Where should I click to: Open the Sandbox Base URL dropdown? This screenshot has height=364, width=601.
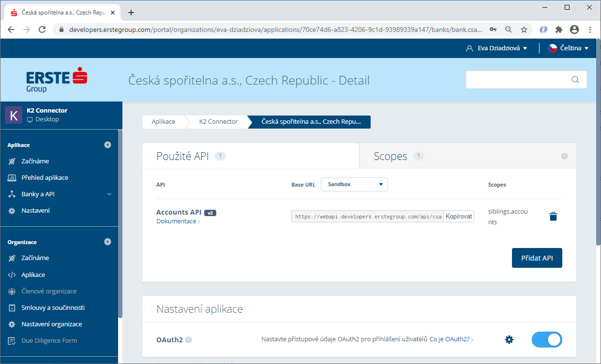point(354,184)
